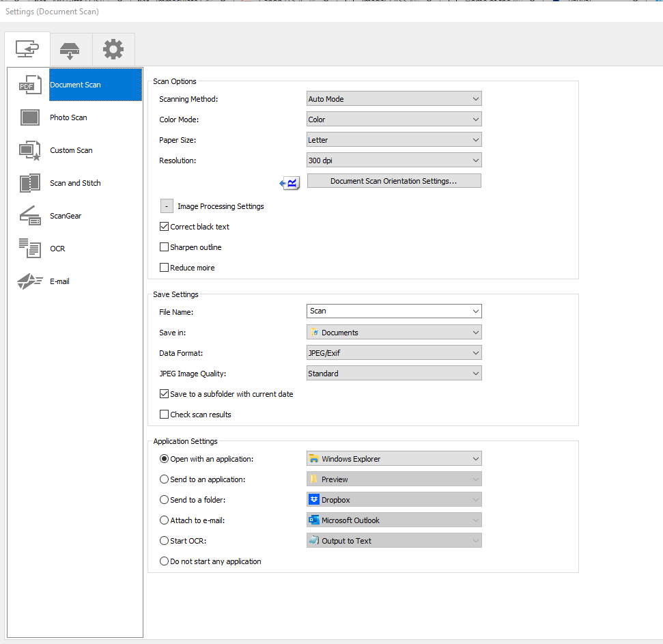Click the File Name input field

tap(387, 311)
